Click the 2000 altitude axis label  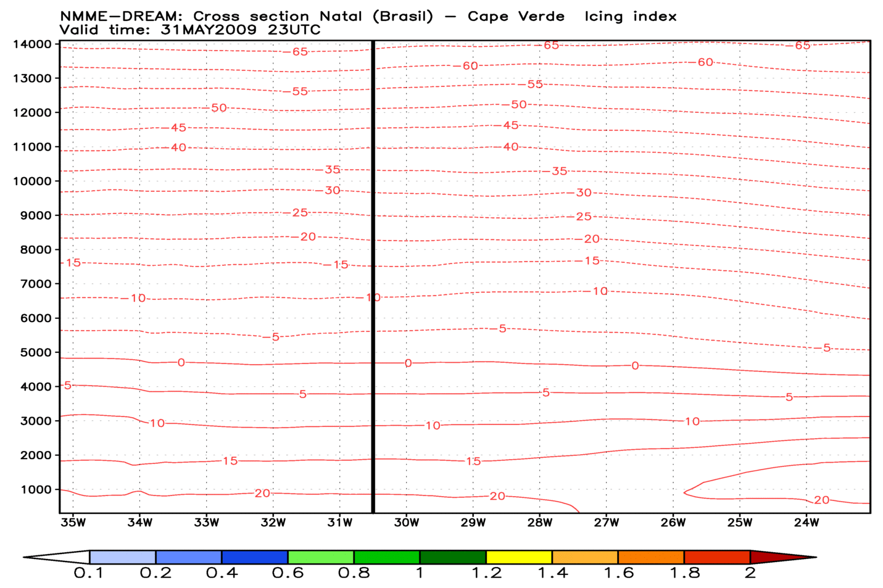click(36, 455)
